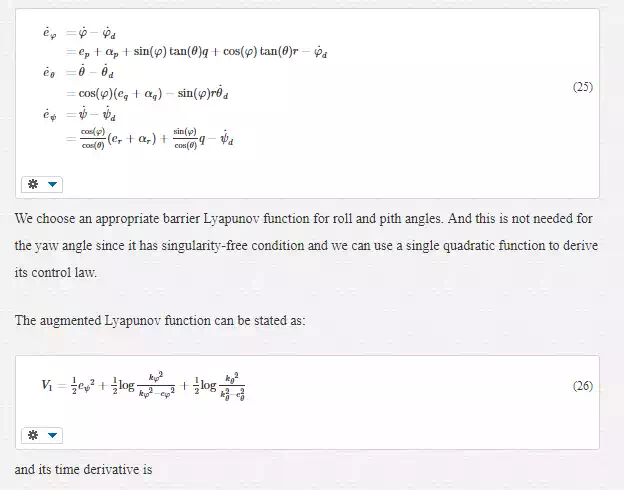Click the cos(φ)/cos(θ) fraction in the yaw equation
Screen dimensions: 624x490
93,139
